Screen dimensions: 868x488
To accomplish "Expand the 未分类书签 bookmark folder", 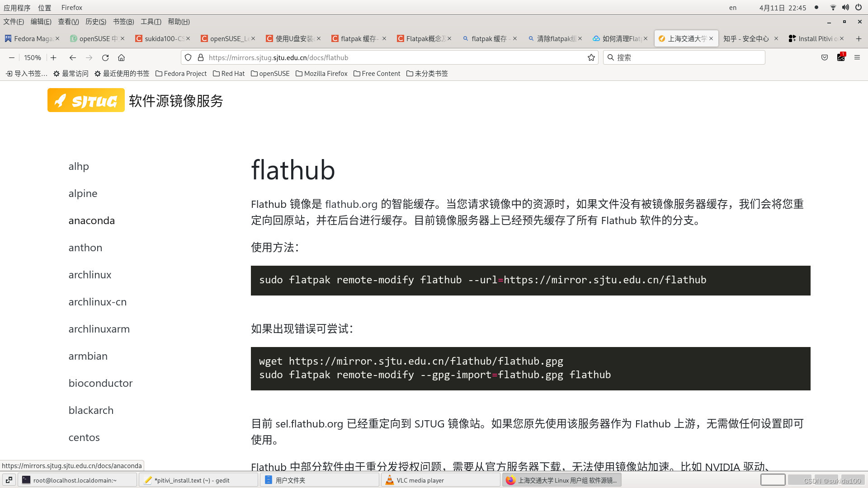I will pos(427,73).
